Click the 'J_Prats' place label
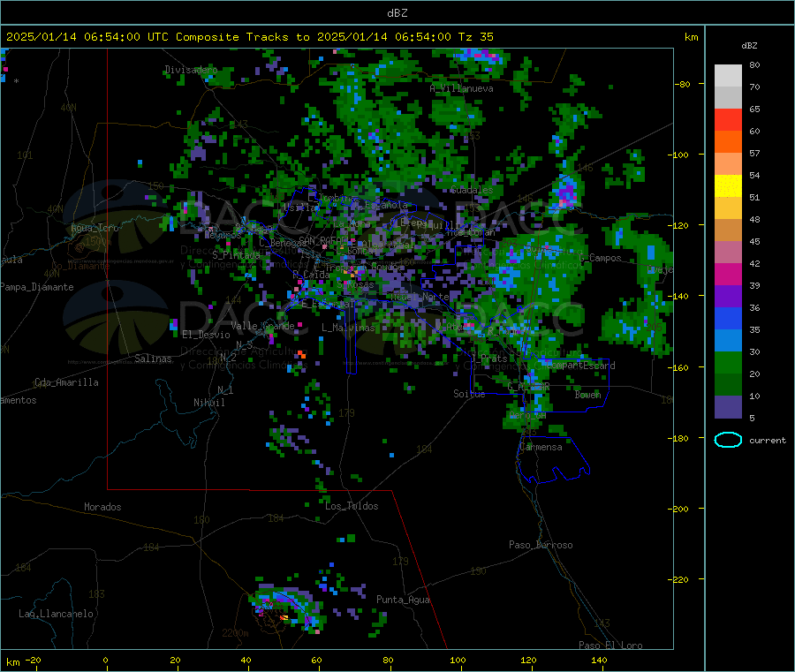This screenshot has width=795, height=672. (x=488, y=359)
